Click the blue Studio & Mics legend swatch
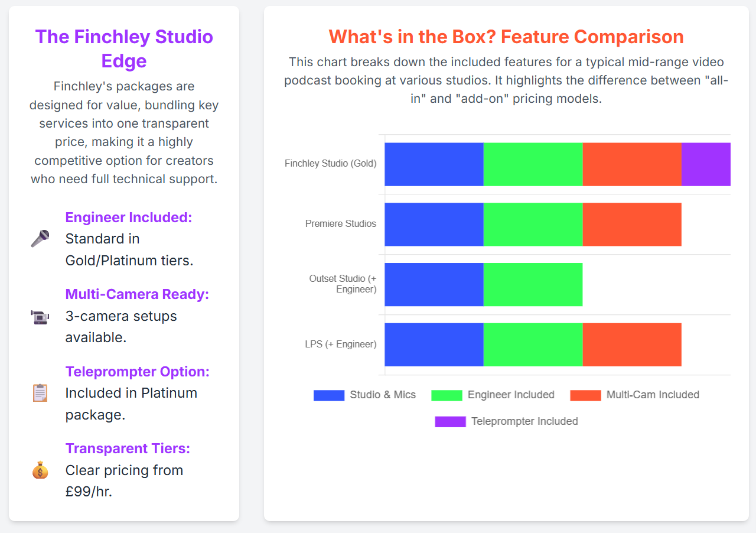This screenshot has height=533, width=756. point(329,395)
